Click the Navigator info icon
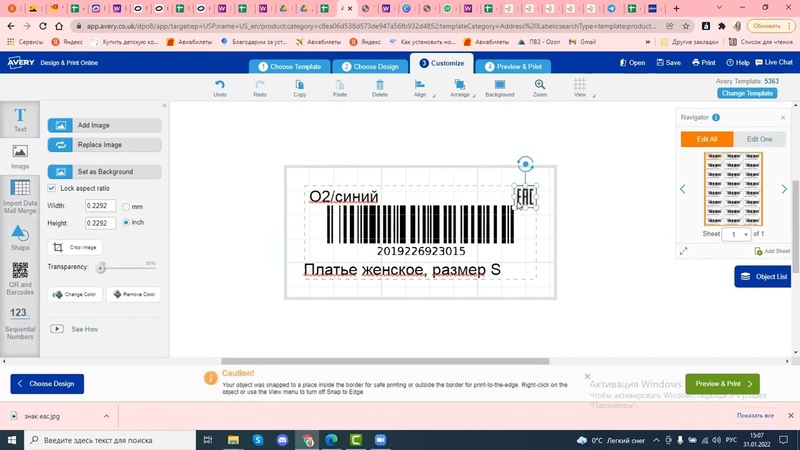Image resolution: width=800 pixels, height=450 pixels. (x=716, y=117)
